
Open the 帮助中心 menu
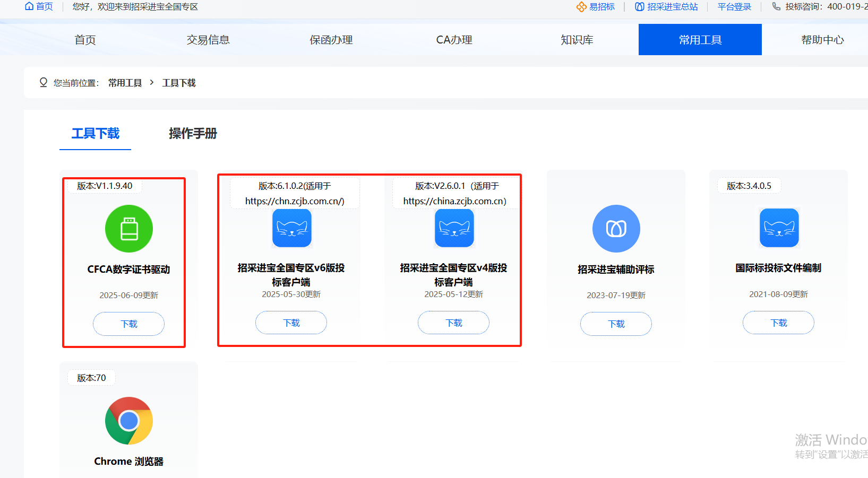click(x=823, y=40)
